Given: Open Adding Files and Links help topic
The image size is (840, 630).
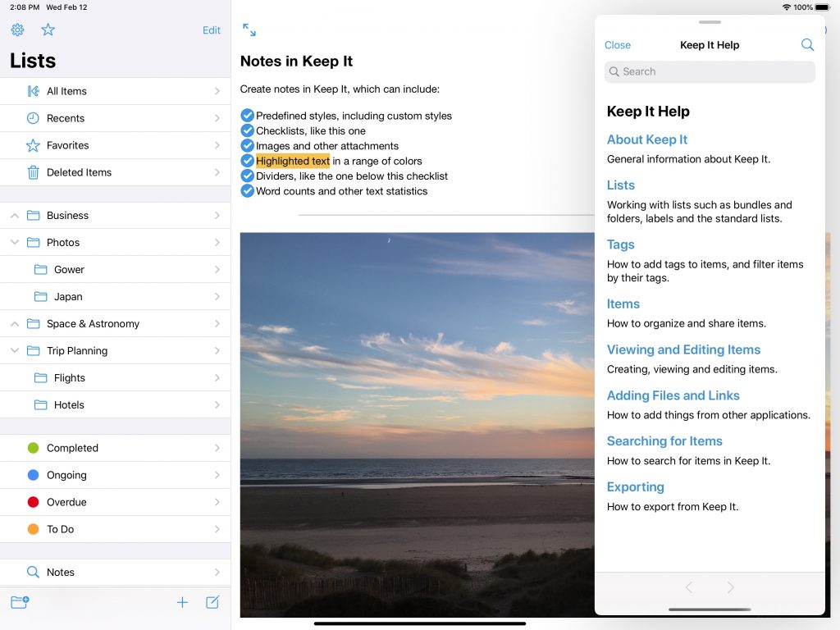Looking at the screenshot, I should [x=673, y=395].
